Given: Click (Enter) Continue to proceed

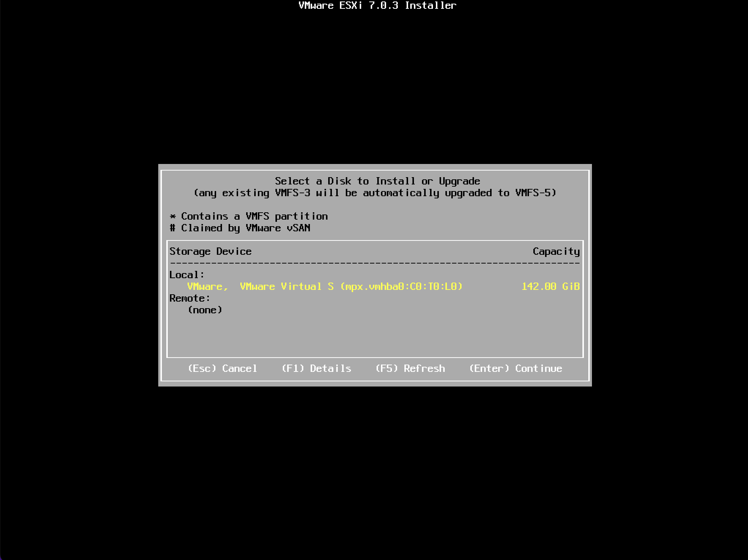Looking at the screenshot, I should tap(515, 368).
